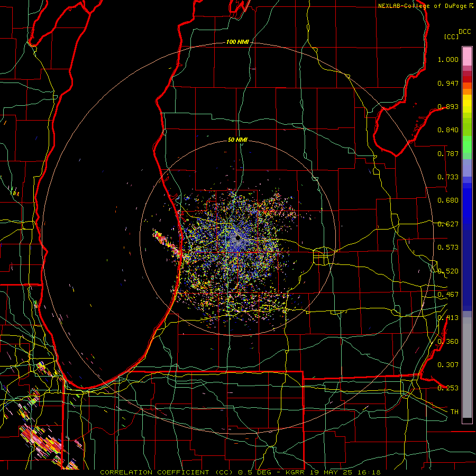Pick the gray low-value segment of color bar
Image resolution: width=476 pixels, height=476 pixels.
[467, 368]
